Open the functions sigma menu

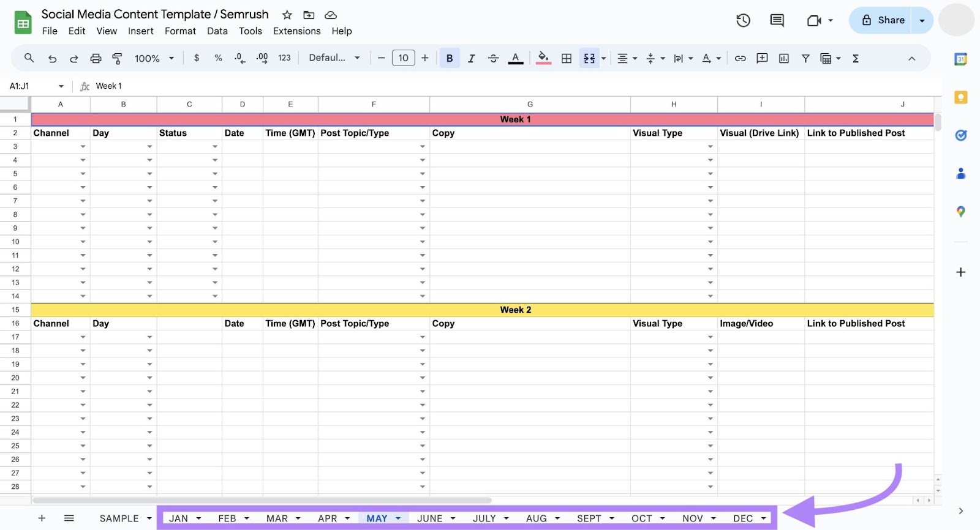tap(856, 58)
